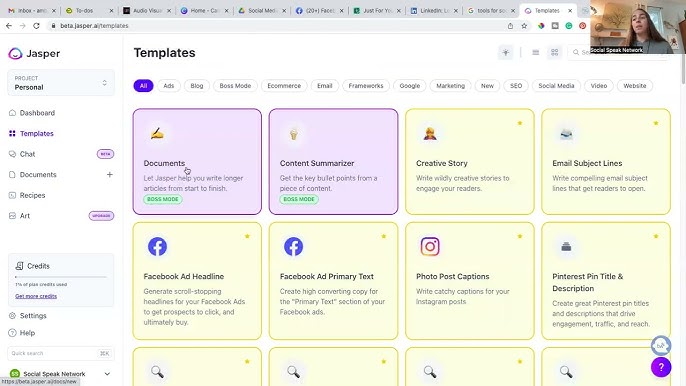Filter templates by Website
686x386 pixels.
coord(635,86)
